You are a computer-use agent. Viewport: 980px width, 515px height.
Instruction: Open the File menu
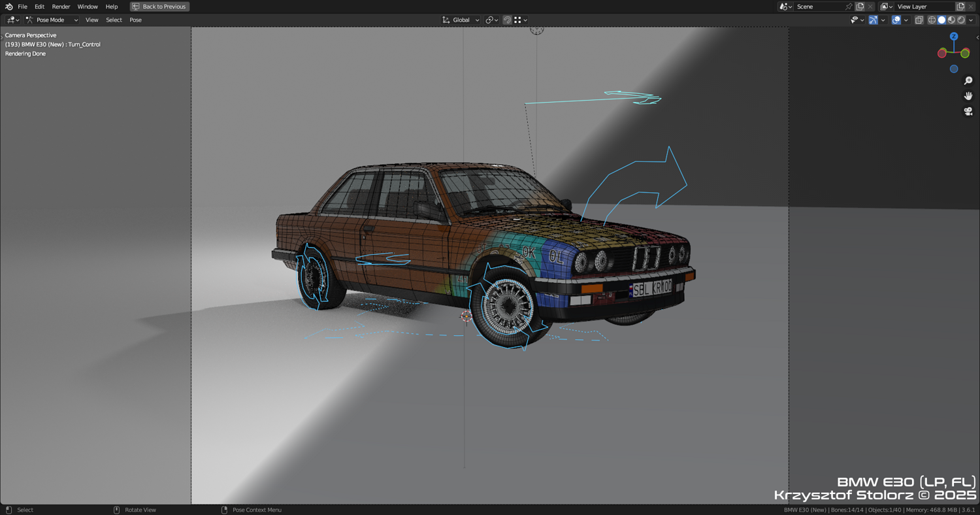click(22, 7)
